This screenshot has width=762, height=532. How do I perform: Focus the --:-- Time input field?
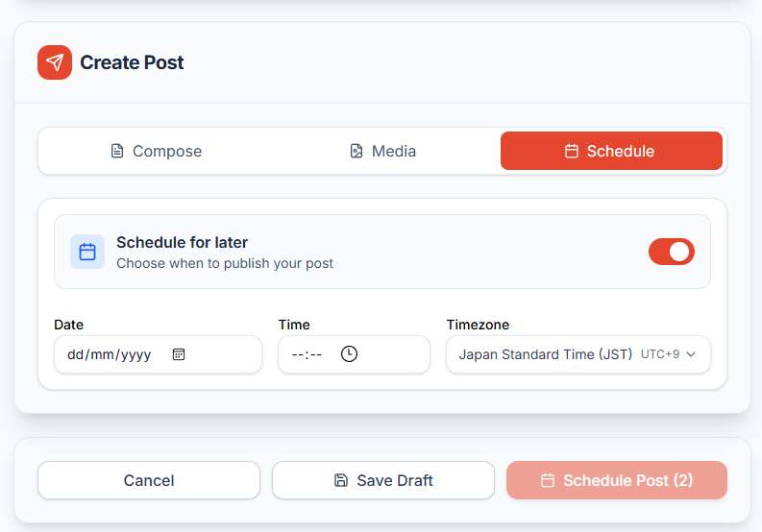pyautogui.click(x=307, y=354)
